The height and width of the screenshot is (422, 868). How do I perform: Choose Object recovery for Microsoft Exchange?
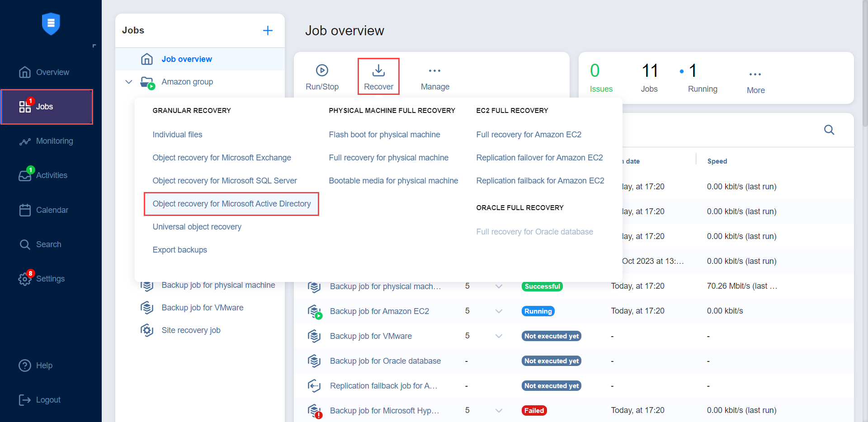222,158
